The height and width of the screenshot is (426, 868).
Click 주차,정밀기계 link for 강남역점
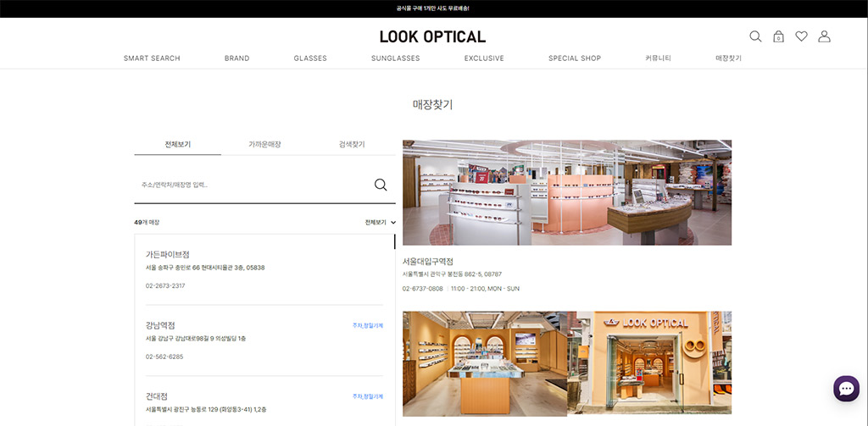[x=368, y=325]
